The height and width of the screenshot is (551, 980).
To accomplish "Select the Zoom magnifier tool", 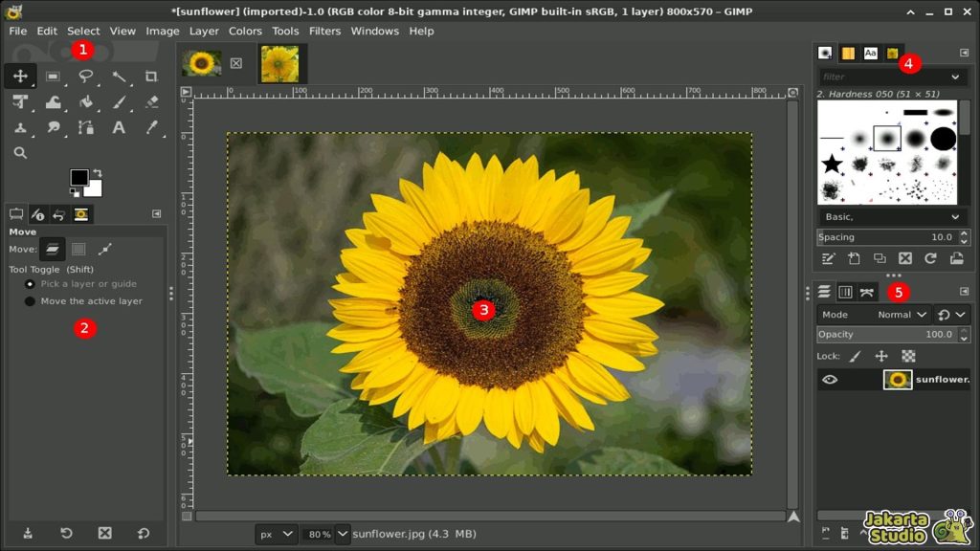I will (x=20, y=152).
